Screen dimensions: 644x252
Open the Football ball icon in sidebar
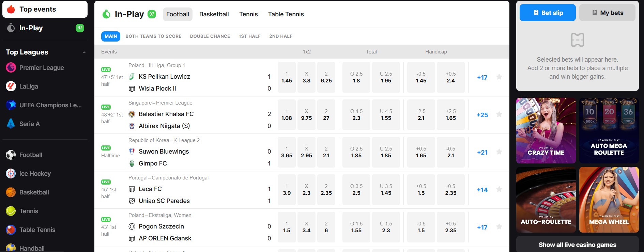11,155
